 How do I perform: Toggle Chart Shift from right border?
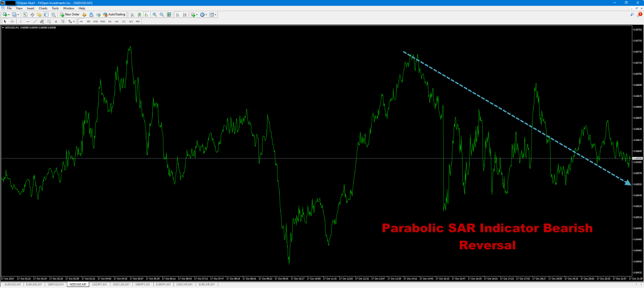[185, 14]
